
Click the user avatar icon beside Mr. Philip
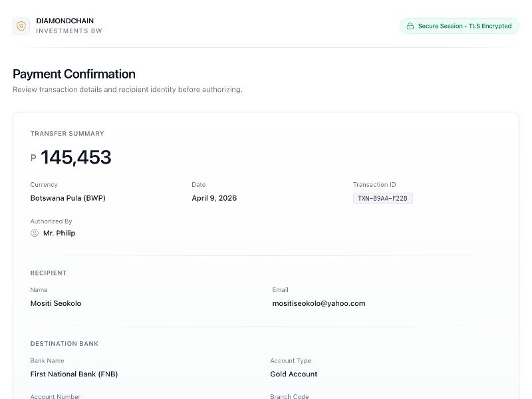(x=35, y=233)
